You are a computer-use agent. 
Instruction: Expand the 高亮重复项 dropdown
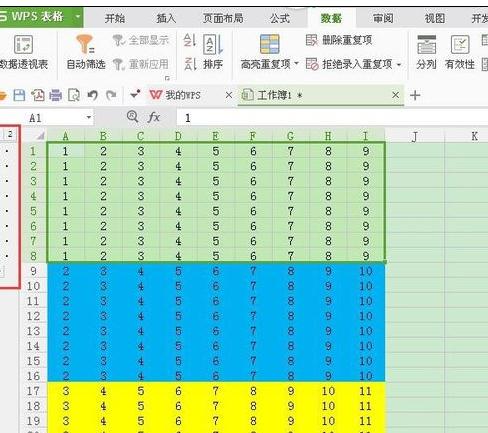pos(296,63)
